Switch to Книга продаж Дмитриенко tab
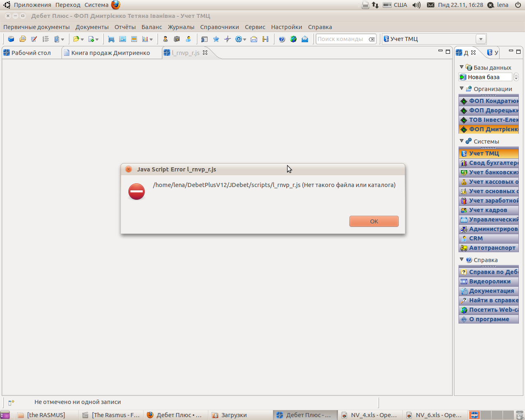The image size is (525, 420). click(x=111, y=53)
